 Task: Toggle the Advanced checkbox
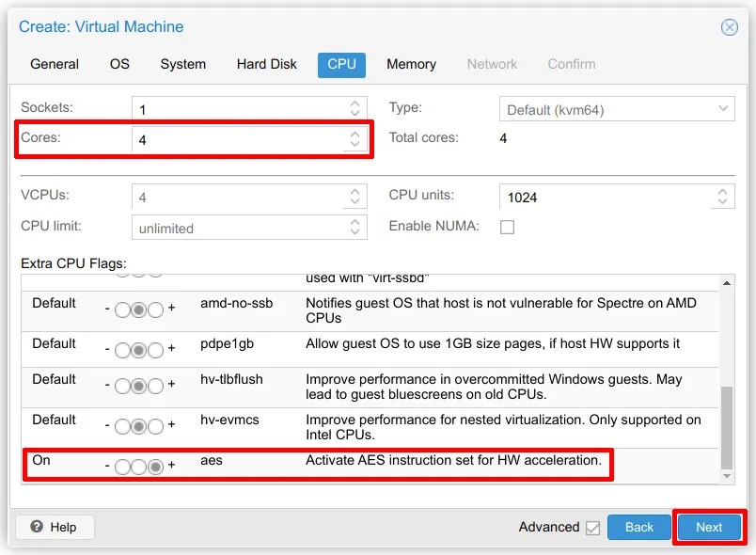pos(592,528)
